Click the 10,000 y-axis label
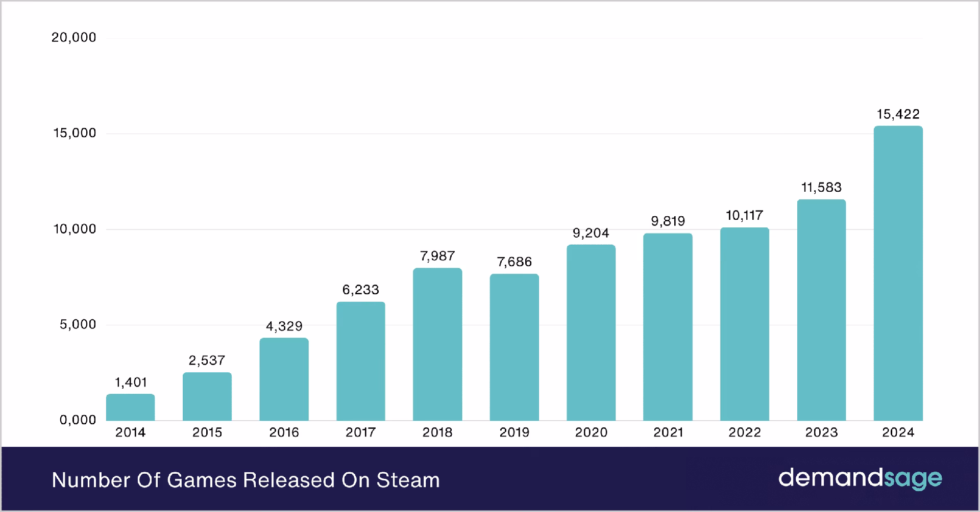The image size is (980, 512). (x=75, y=229)
